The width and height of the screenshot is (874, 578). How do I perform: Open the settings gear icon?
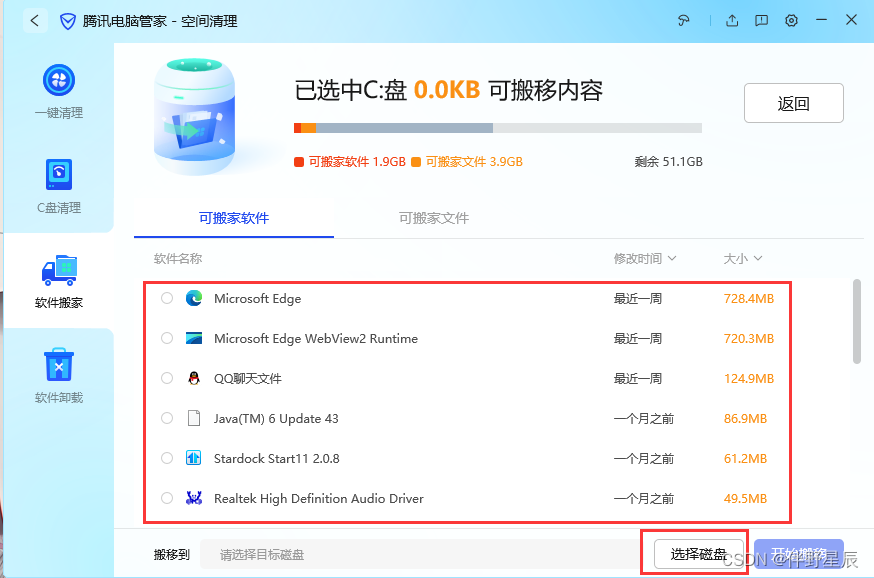coord(792,21)
